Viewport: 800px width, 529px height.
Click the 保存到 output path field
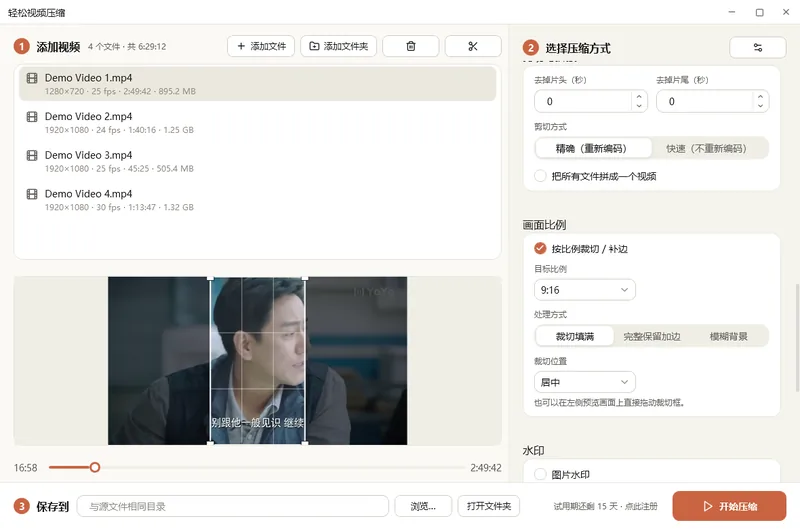click(233, 506)
